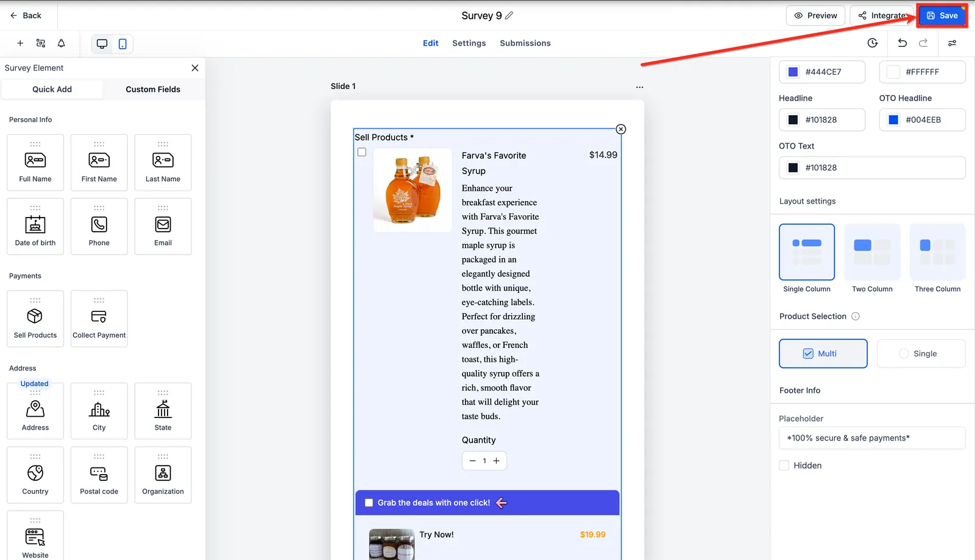Select the Quick Add tab

tap(52, 89)
